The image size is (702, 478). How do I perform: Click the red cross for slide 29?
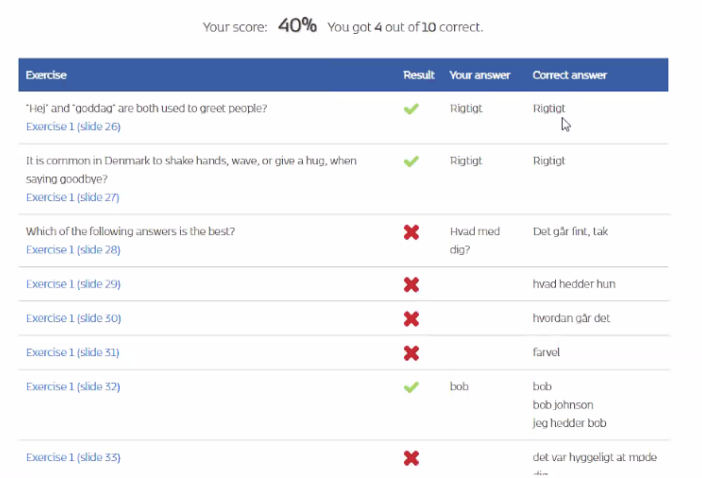coord(411,285)
